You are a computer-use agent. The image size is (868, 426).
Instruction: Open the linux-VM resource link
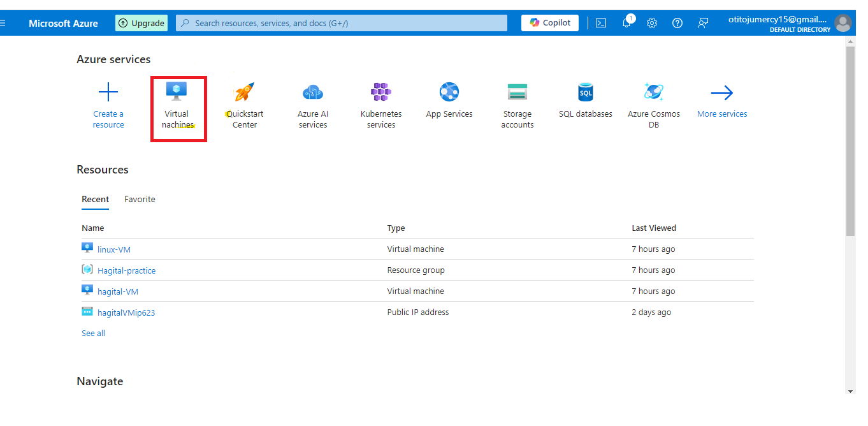coord(114,249)
